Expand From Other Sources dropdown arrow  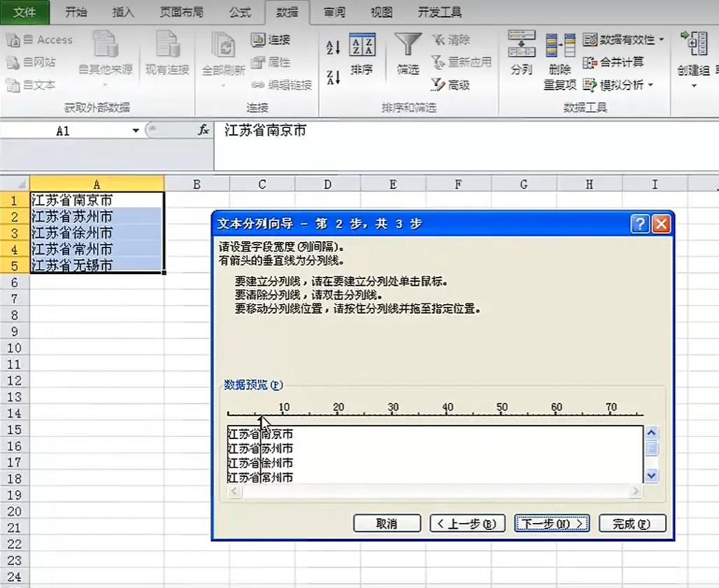point(106,86)
